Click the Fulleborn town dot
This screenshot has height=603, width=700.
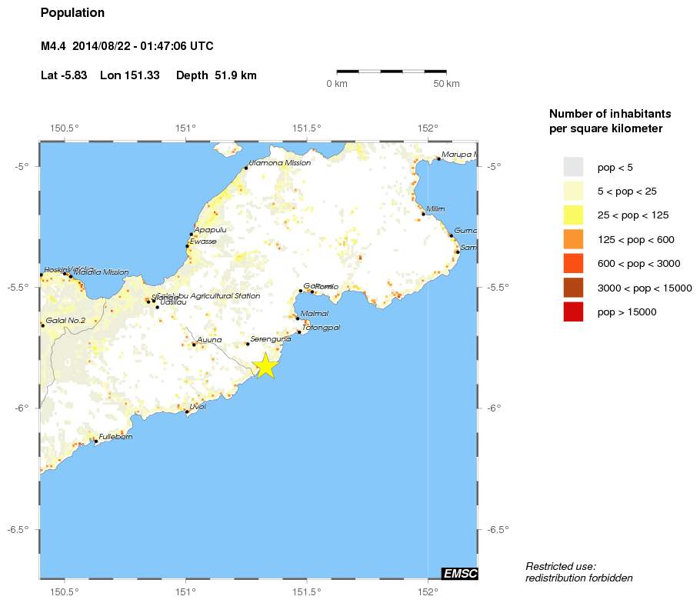tap(95, 441)
